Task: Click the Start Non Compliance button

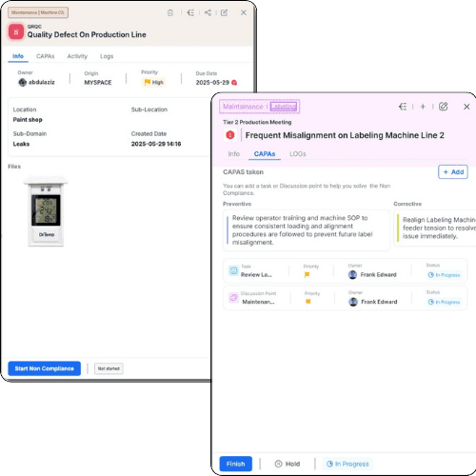Action: click(x=44, y=368)
